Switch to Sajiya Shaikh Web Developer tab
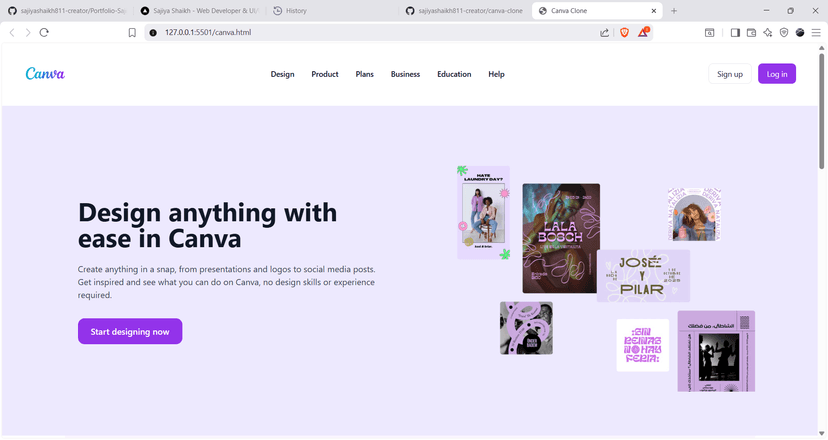Image resolution: width=828 pixels, height=440 pixels. (x=200, y=11)
